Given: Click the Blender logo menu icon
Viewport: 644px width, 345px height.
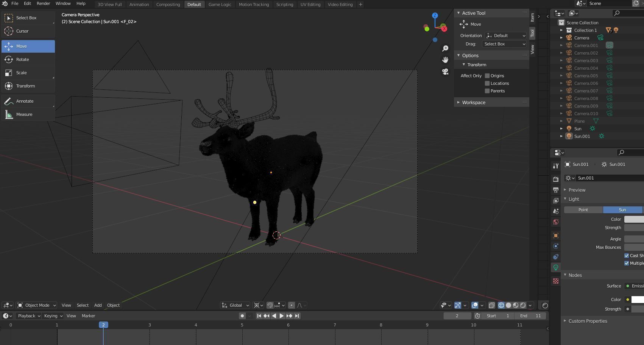Looking at the screenshot, I should [5, 3].
